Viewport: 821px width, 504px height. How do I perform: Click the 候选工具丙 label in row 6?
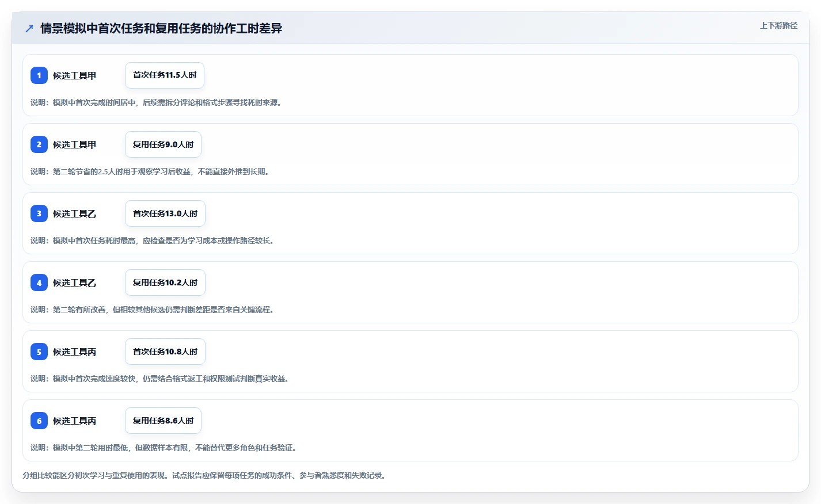click(x=74, y=421)
